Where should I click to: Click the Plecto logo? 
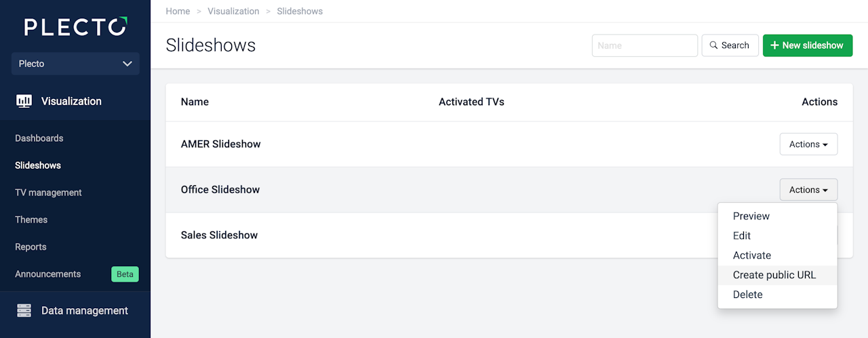click(x=75, y=26)
